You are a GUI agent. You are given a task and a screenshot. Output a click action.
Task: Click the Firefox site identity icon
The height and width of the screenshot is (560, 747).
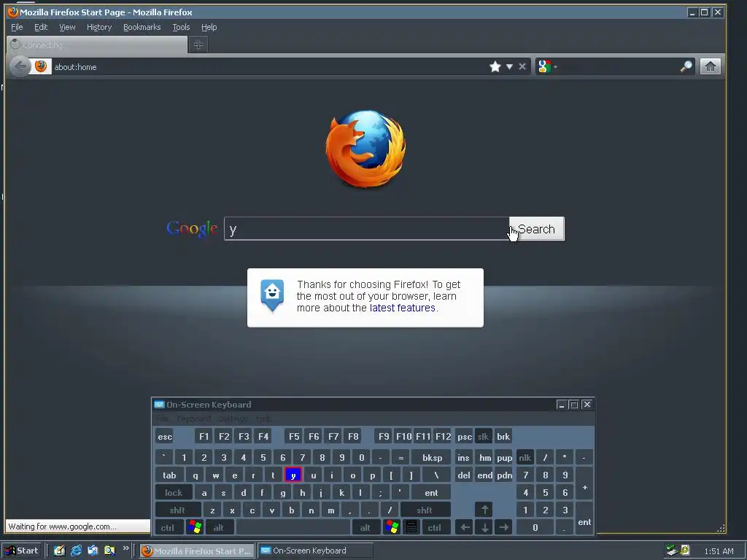[41, 66]
